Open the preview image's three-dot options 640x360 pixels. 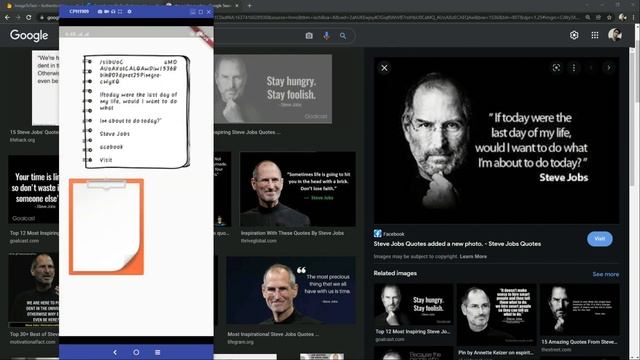[573, 68]
